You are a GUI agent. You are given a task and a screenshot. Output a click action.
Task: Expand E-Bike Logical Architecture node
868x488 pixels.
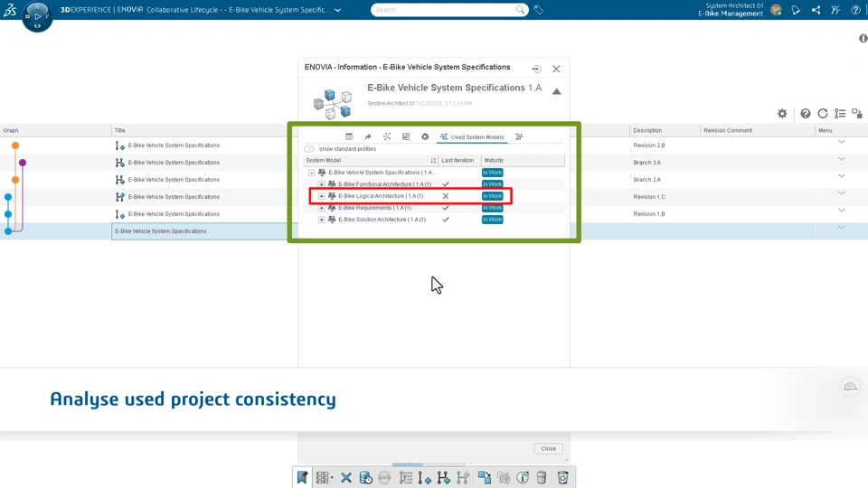click(322, 196)
